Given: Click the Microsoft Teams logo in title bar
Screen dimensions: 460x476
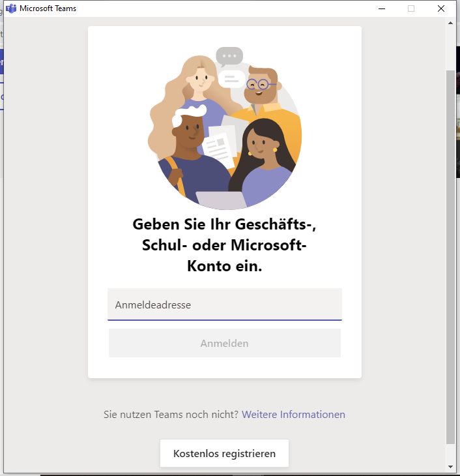Looking at the screenshot, I should pos(11,8).
